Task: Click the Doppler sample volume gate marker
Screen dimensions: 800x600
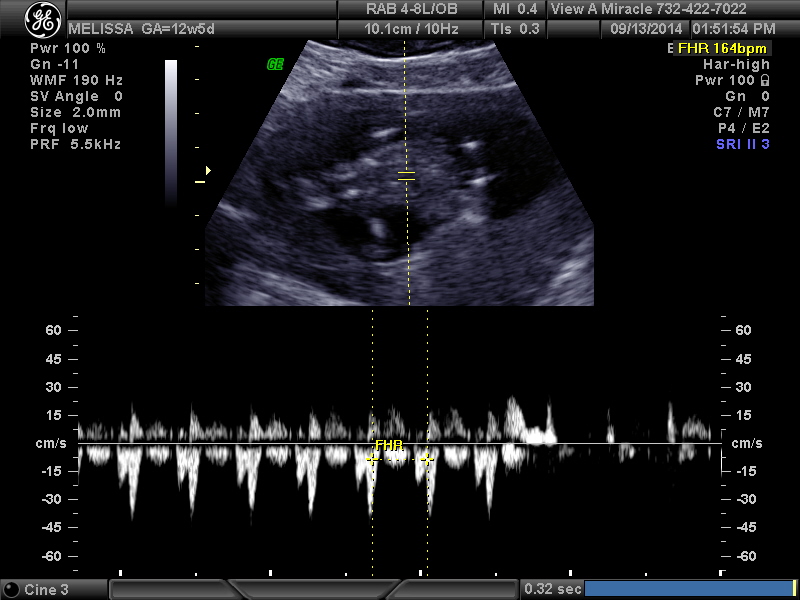Action: click(405, 176)
